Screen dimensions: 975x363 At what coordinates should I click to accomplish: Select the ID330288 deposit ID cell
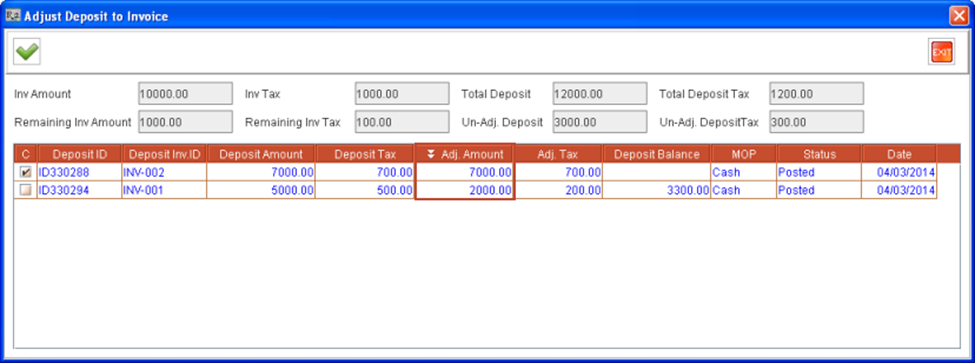click(x=80, y=172)
